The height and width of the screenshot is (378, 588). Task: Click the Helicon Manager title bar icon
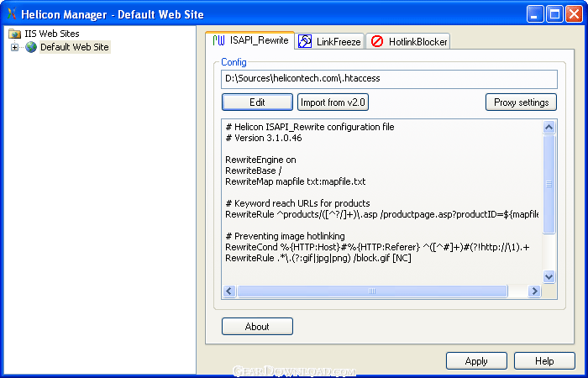(x=12, y=14)
